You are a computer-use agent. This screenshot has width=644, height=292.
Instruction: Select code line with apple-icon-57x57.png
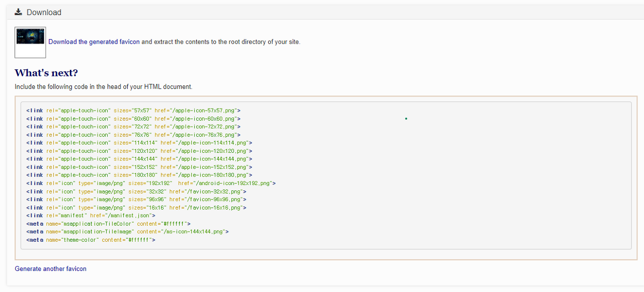pyautogui.click(x=133, y=110)
